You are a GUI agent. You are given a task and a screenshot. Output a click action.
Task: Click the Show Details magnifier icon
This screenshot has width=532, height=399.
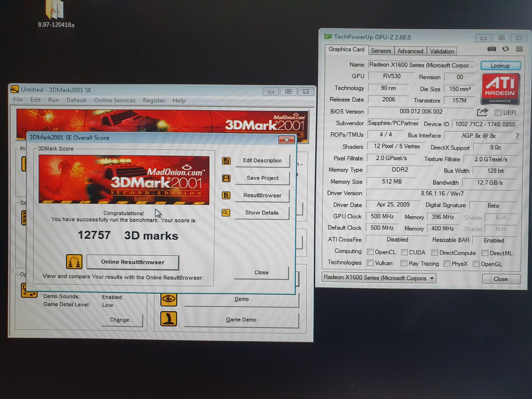[226, 213]
